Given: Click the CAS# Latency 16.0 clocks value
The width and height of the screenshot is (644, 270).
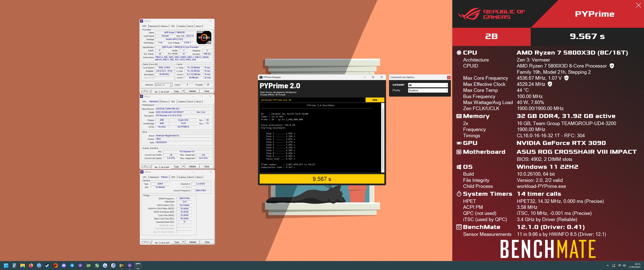Looking at the screenshot, I should point(185,205).
